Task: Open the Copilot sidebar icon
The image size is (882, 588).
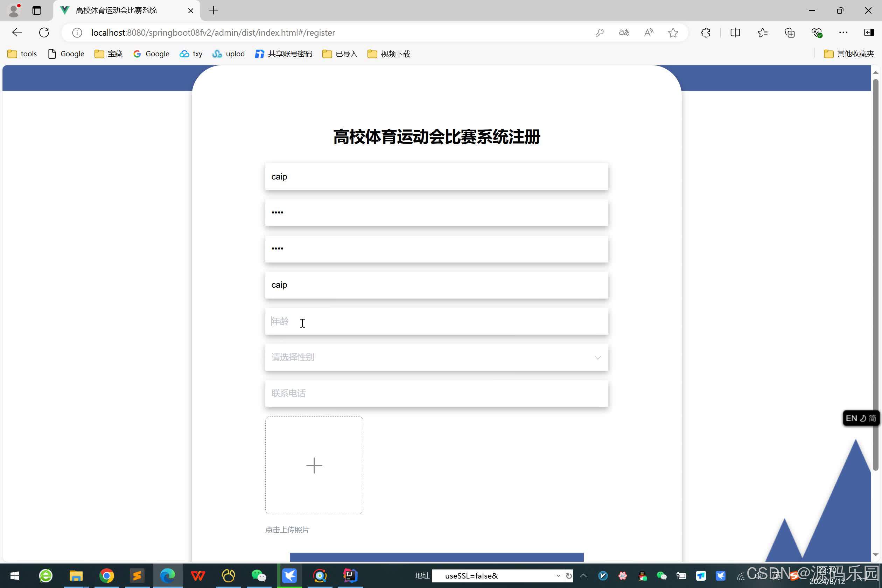Action: [x=869, y=33]
